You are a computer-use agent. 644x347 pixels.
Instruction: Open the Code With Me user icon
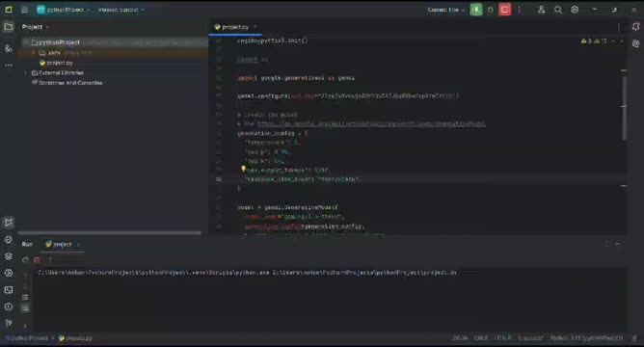[541, 10]
